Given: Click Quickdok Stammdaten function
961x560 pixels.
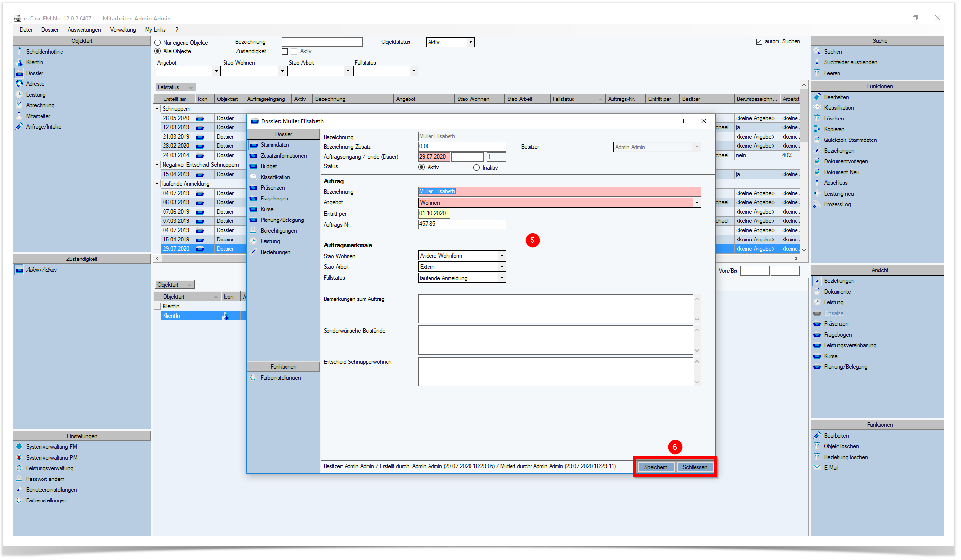Looking at the screenshot, I should 850,140.
